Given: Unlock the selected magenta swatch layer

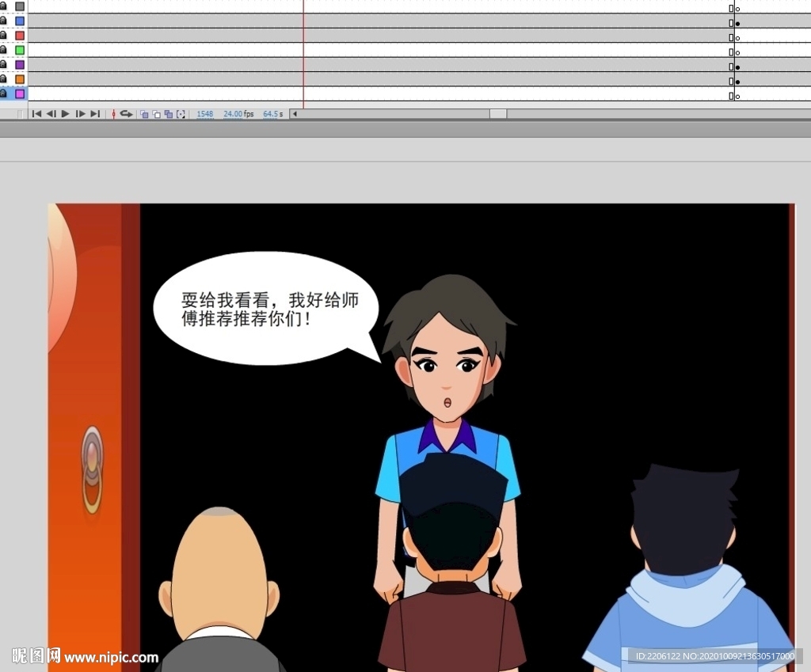Looking at the screenshot, I should pos(3,93).
